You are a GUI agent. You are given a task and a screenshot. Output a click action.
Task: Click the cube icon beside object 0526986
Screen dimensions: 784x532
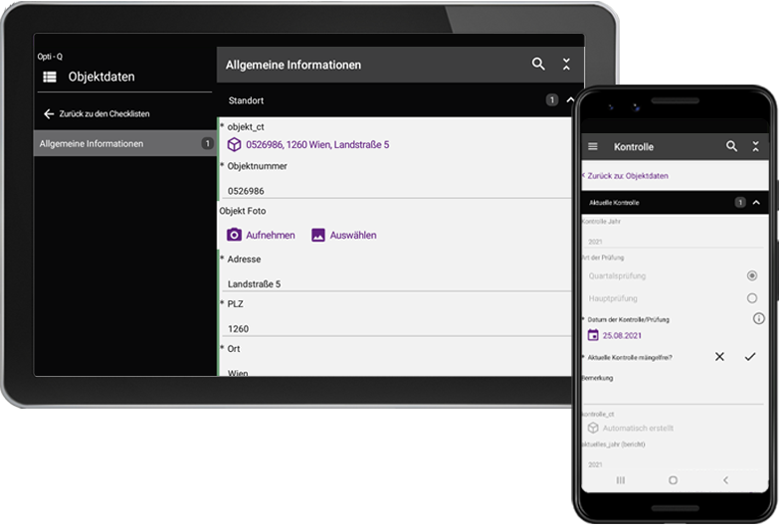234,145
